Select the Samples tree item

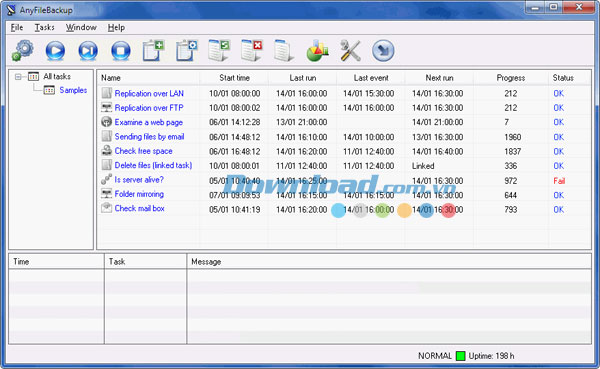coord(73,90)
